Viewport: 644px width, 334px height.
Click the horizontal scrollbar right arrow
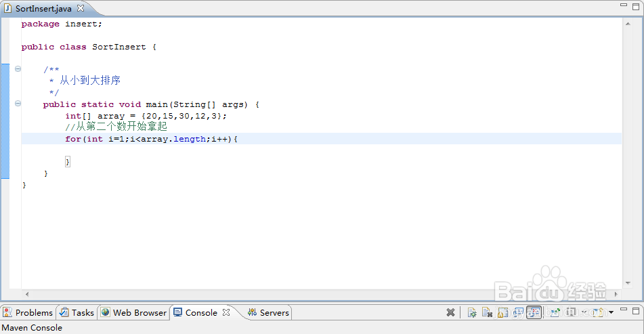tap(616, 294)
